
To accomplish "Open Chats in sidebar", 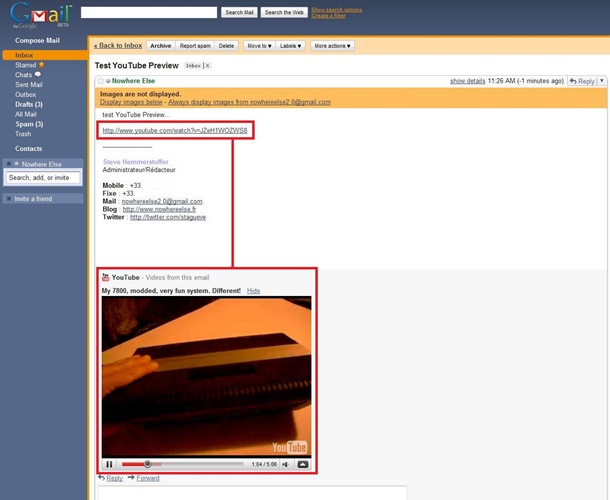I will 23,75.
